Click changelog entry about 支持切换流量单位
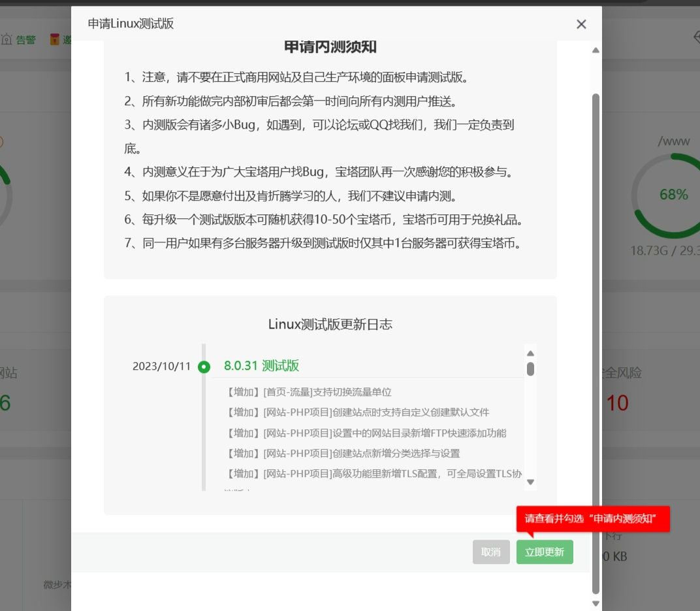This screenshot has height=611, width=700. coord(308,392)
